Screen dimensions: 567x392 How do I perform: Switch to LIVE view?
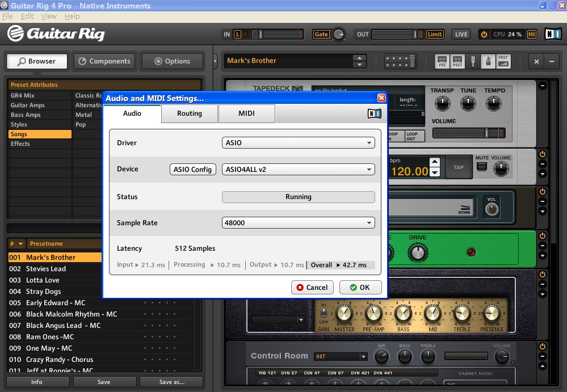pos(461,35)
